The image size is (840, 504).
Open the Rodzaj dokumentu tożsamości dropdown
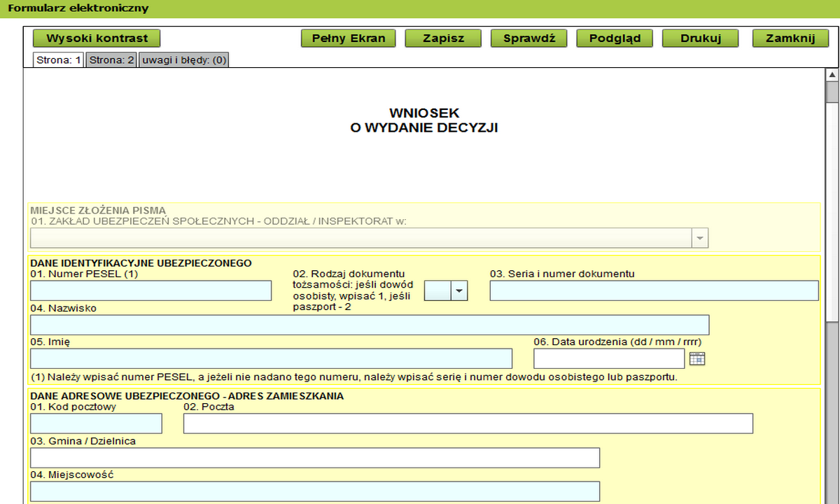click(458, 290)
